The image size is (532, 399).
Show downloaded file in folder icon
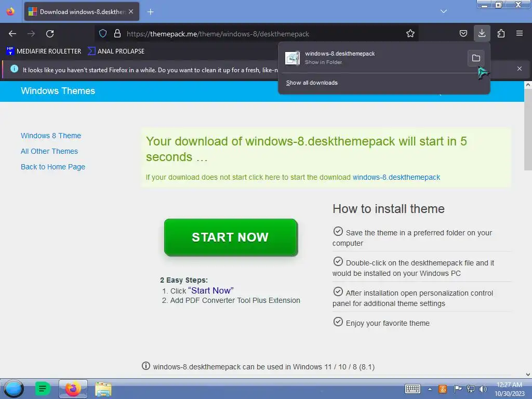tap(476, 58)
